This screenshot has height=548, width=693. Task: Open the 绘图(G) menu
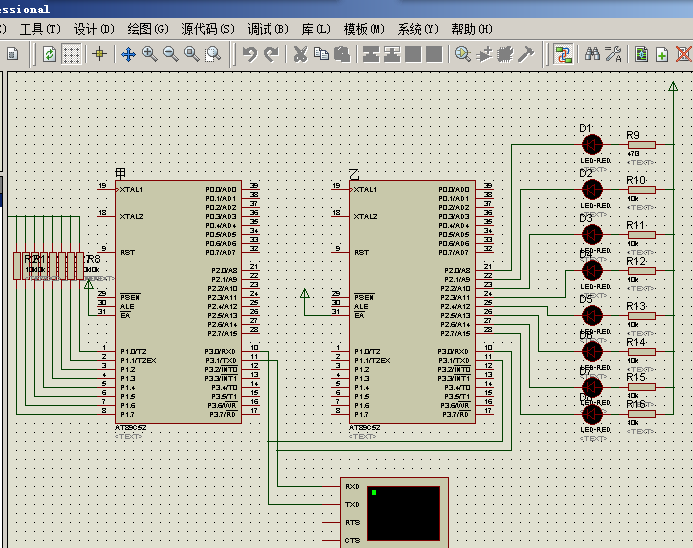pyautogui.click(x=148, y=29)
